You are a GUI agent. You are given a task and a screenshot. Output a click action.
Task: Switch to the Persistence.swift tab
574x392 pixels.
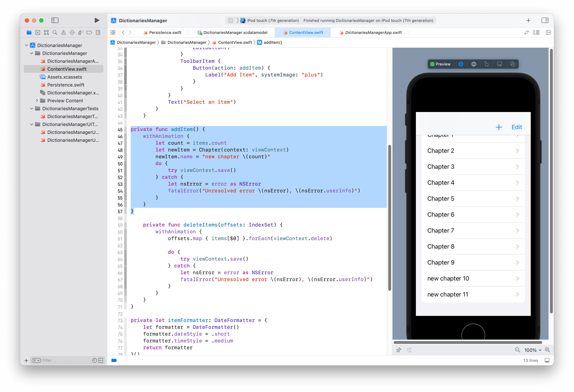[162, 32]
